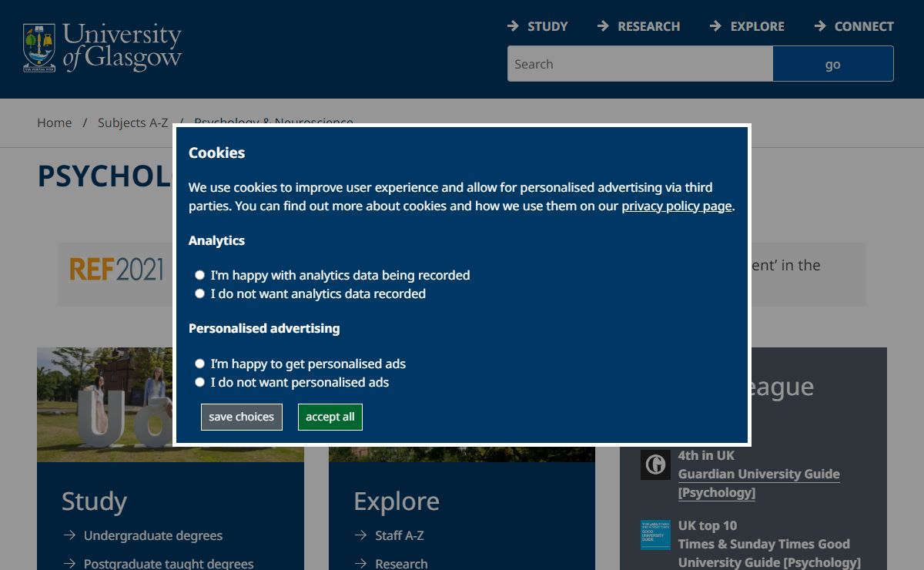This screenshot has height=570, width=924.
Task: Click the Analytics section heading
Action: click(216, 240)
